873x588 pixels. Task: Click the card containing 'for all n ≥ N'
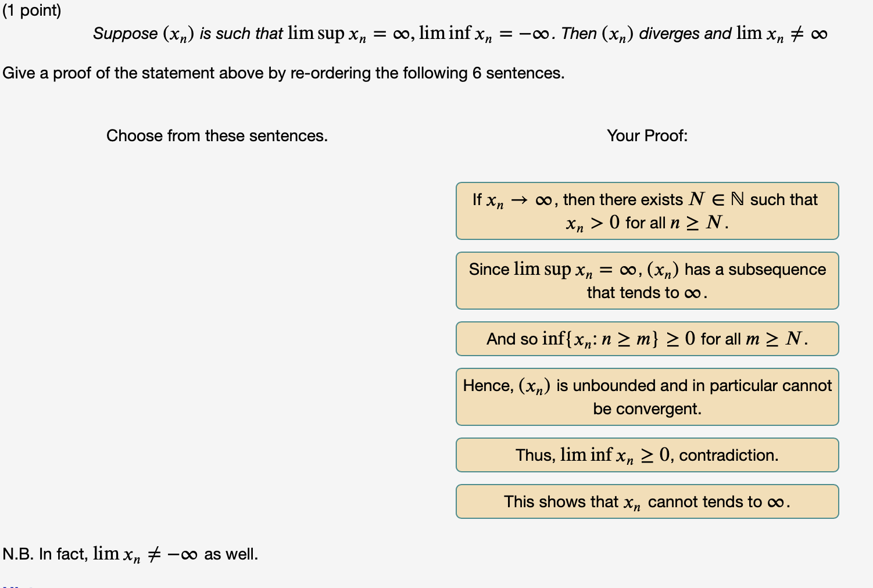pos(647,210)
